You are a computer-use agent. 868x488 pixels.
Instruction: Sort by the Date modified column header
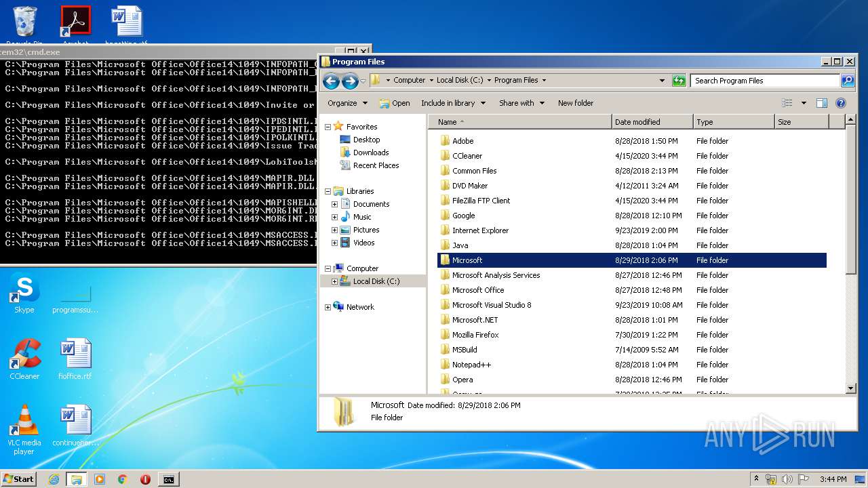(652, 122)
